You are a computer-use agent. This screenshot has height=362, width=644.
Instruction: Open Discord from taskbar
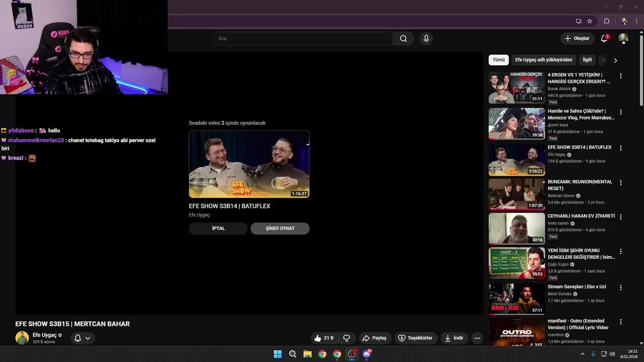(x=367, y=354)
